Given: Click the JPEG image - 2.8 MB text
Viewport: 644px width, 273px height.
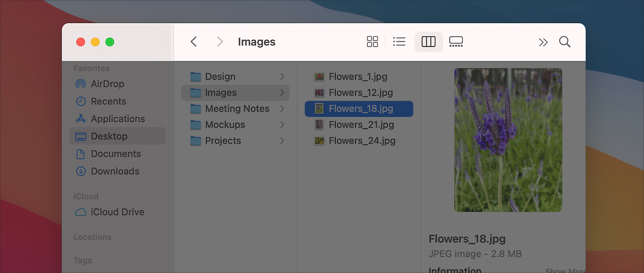Looking at the screenshot, I should 475,254.
